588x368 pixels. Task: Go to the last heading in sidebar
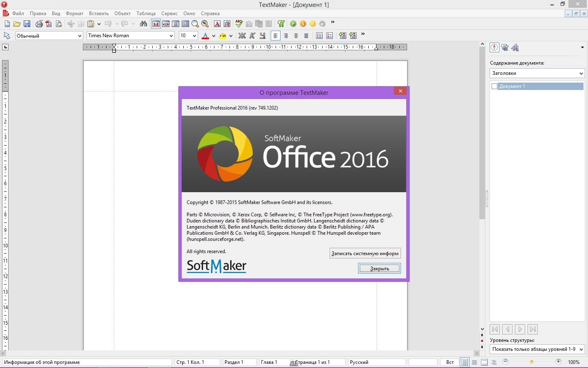532,329
